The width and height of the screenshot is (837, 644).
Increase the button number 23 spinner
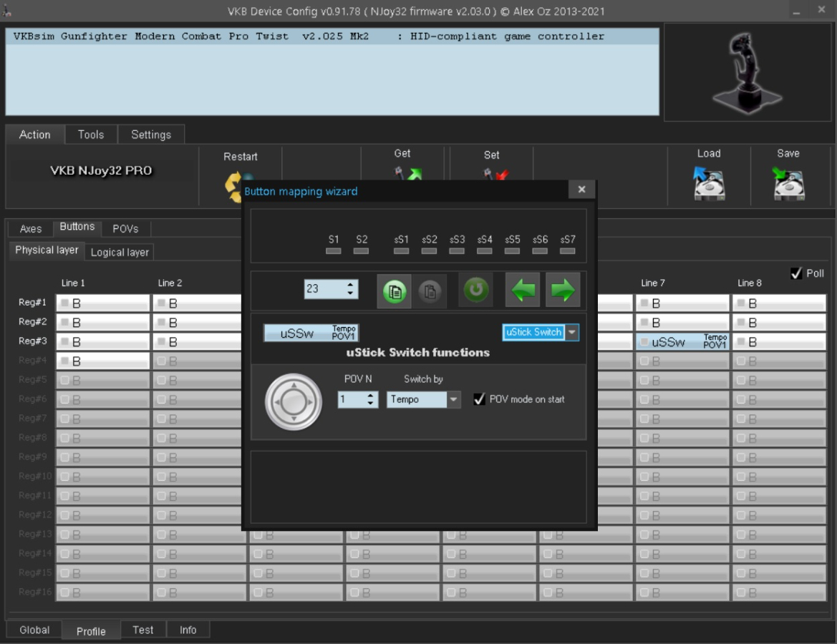tap(350, 284)
